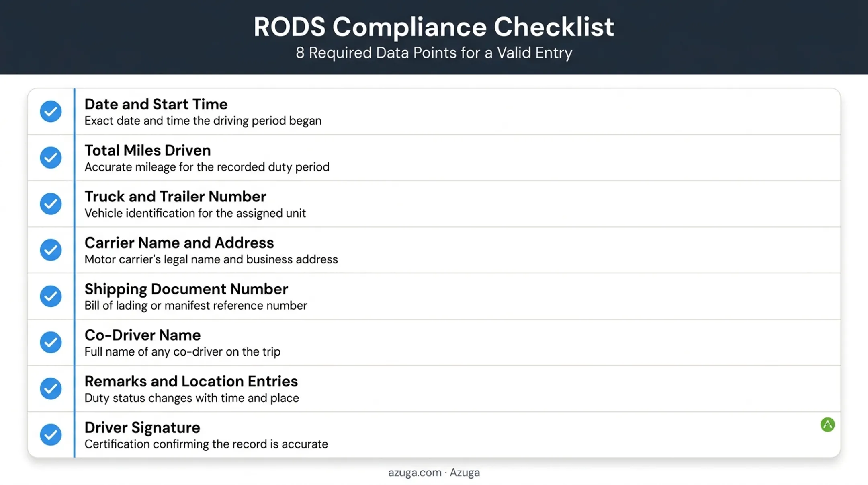Click 'Full name of any co-driver on the trip'

tap(182, 352)
